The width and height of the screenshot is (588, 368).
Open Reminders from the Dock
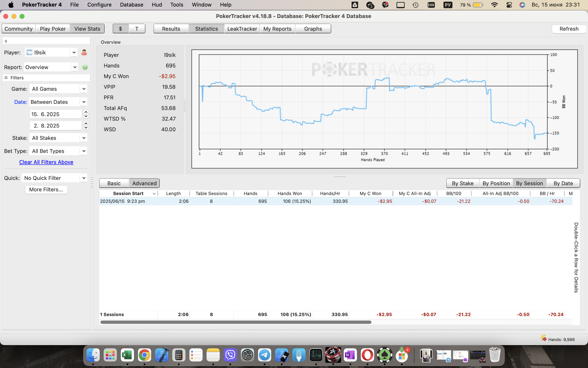(x=196, y=355)
